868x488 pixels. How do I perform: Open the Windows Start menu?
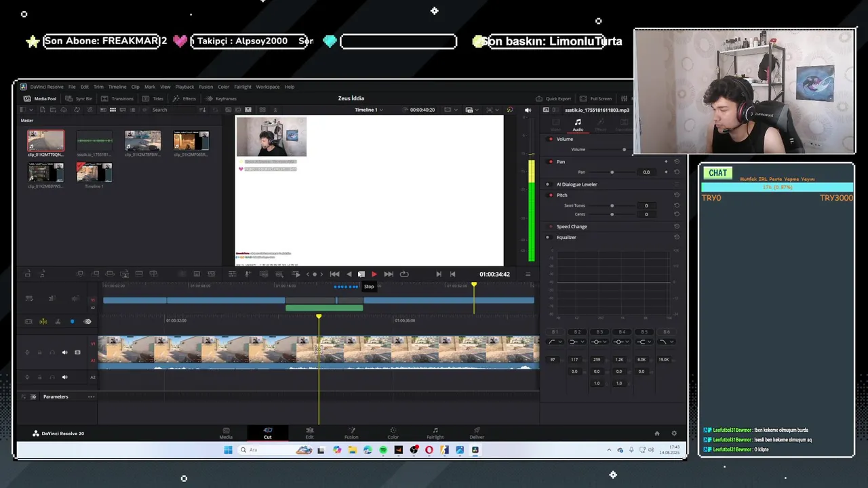click(x=228, y=450)
